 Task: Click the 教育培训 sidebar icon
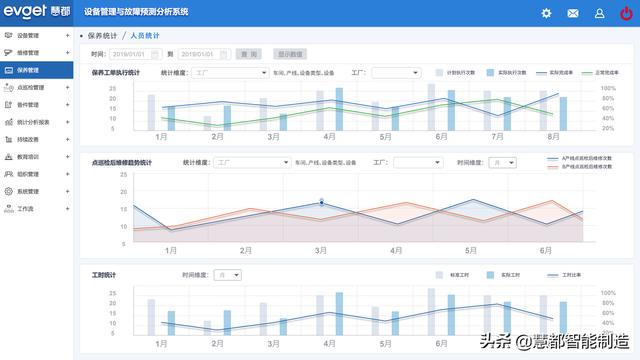point(9,157)
